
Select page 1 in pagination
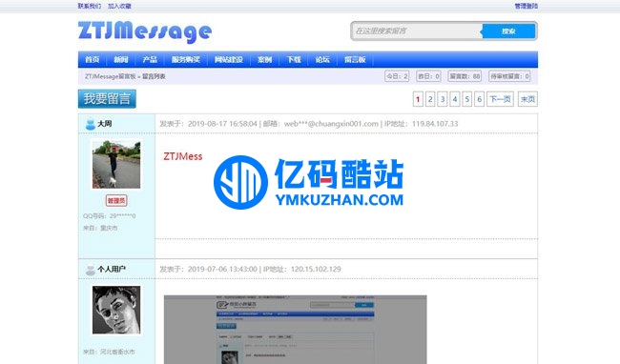(418, 99)
